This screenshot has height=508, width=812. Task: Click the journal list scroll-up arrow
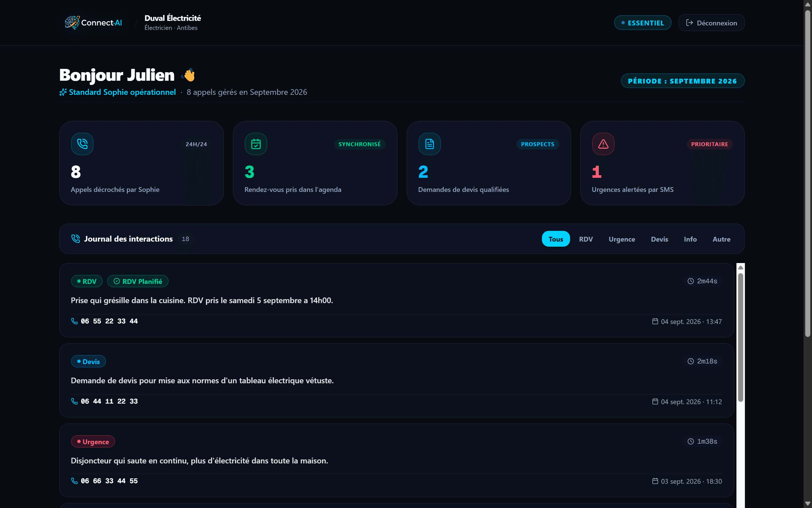coord(741,268)
